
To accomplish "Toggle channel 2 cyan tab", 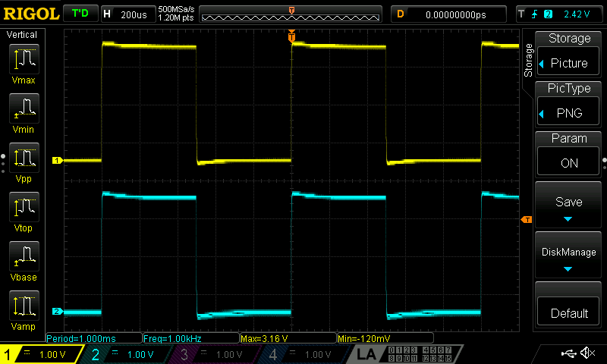I will [x=124, y=354].
